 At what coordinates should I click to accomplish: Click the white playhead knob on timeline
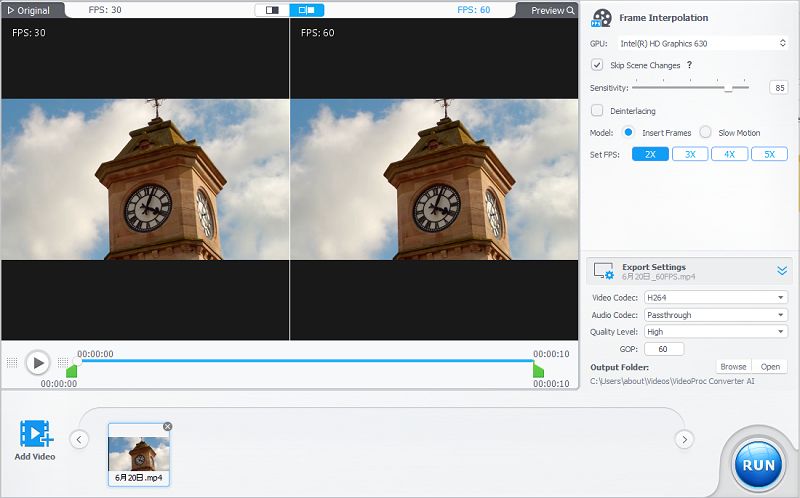tap(77, 361)
